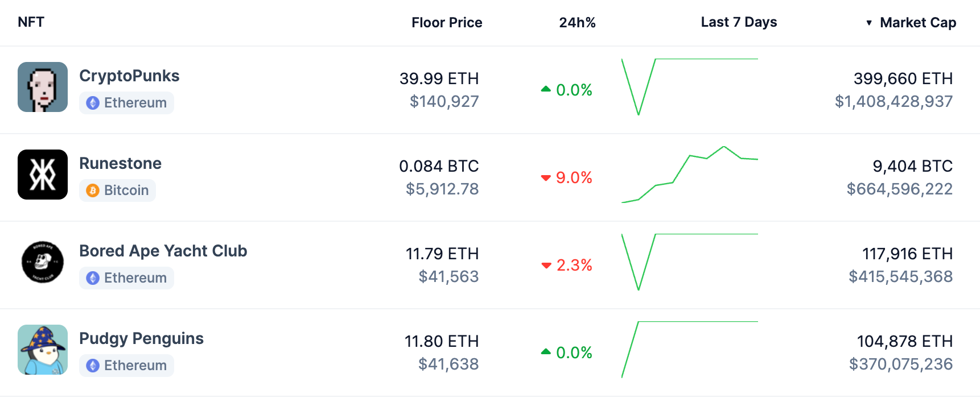Viewport: 980px width, 398px height.
Task: Open the Pudgy Penguins avatar icon
Action: coord(43,350)
